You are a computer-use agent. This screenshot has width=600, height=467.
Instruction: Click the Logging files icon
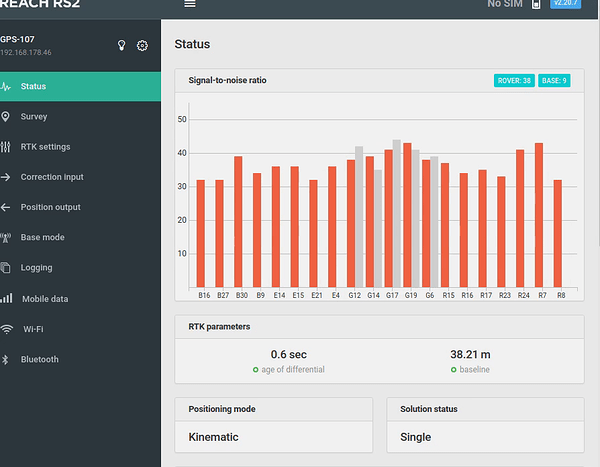(x=5, y=268)
